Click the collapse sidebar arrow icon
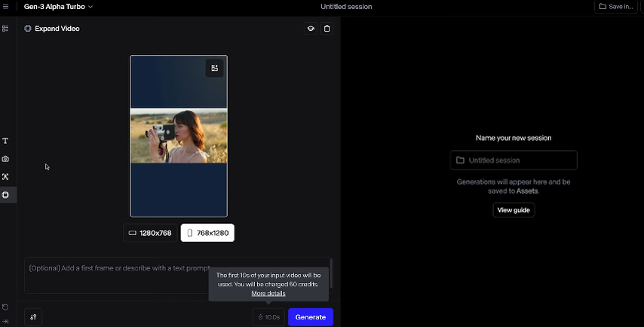Screen dimensions: 644x327 [x=5, y=321]
